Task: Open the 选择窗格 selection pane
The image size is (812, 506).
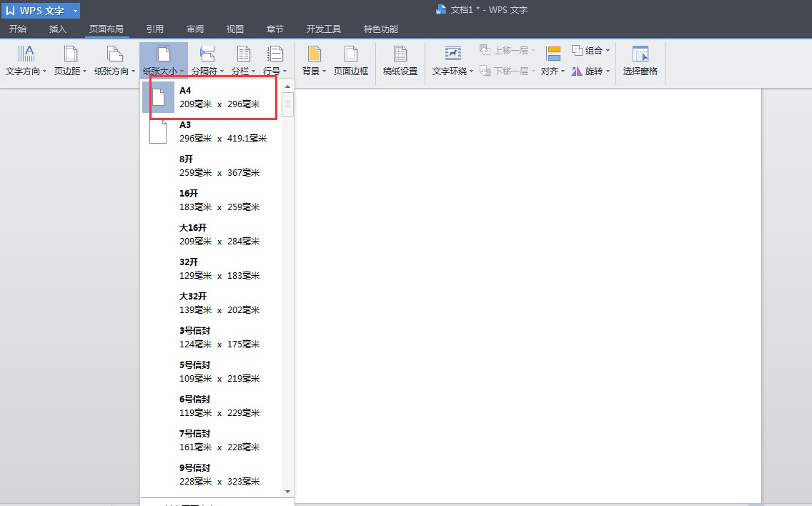Action: [640, 61]
